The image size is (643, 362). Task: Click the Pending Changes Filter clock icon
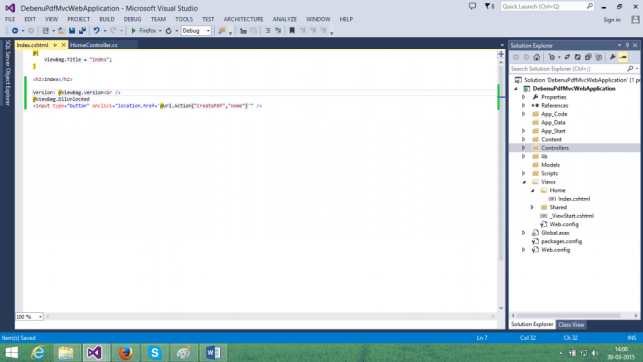pos(552,57)
